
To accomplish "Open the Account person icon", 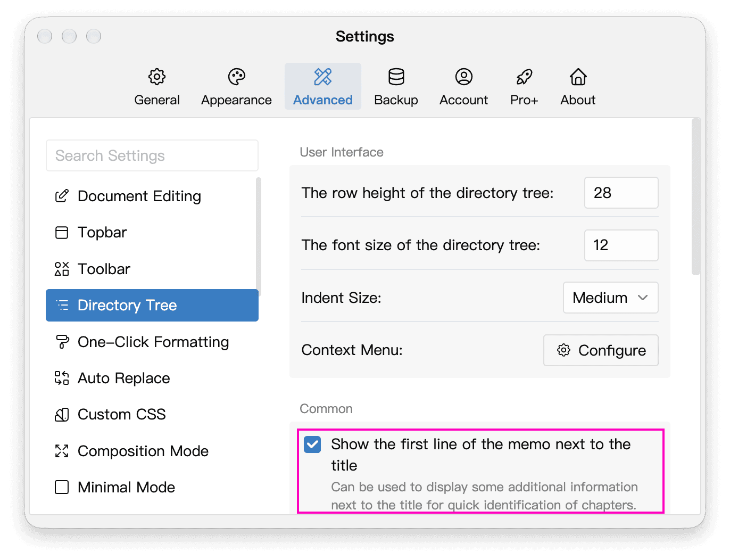I will [x=464, y=77].
